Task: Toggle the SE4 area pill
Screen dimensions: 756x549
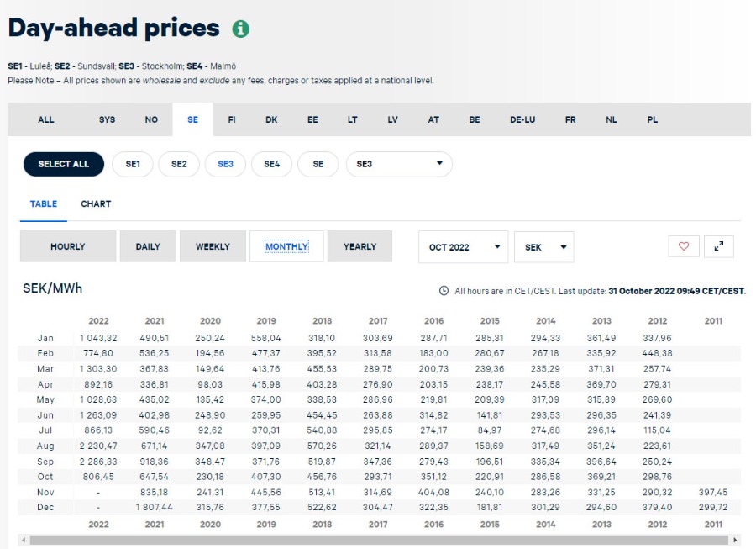Action: click(x=271, y=164)
